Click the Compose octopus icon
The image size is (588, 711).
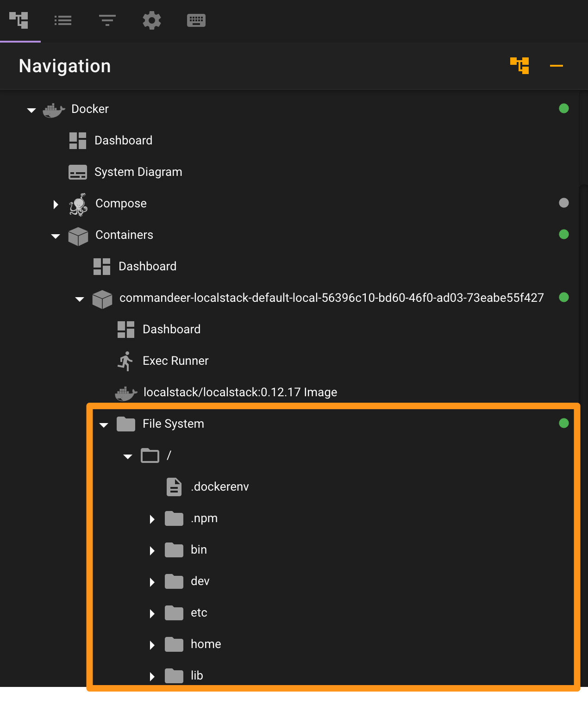click(x=79, y=204)
